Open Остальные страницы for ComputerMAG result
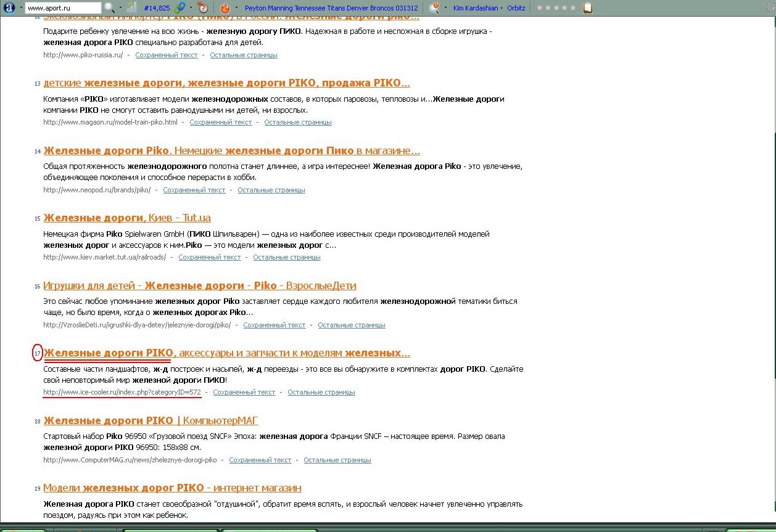 click(337, 460)
